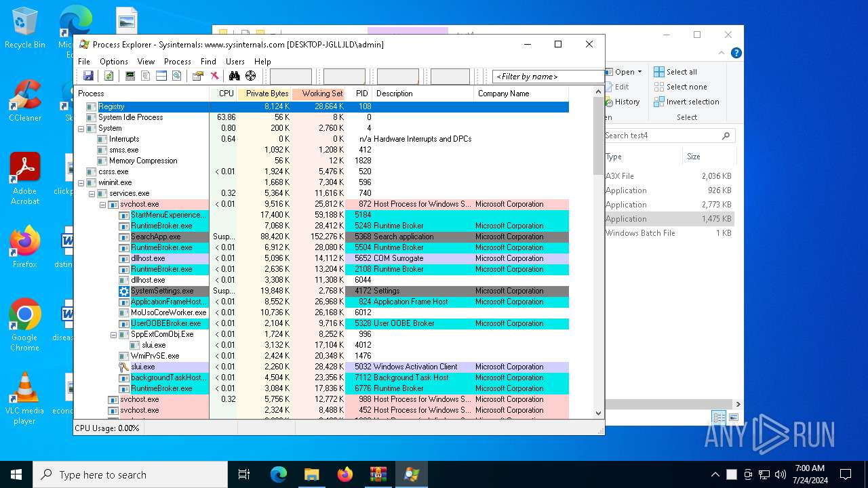The width and height of the screenshot is (868, 488).
Task: Click Select none in Explorer ribbon
Action: tap(681, 87)
